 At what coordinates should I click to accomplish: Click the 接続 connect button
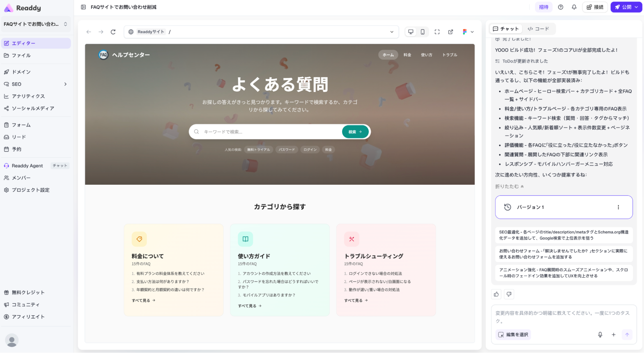(595, 7)
